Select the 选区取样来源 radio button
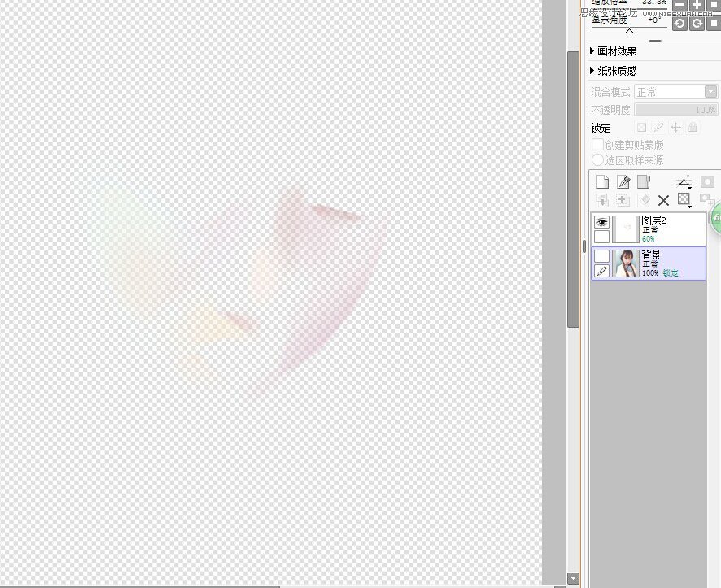This screenshot has height=588, width=721. [597, 160]
